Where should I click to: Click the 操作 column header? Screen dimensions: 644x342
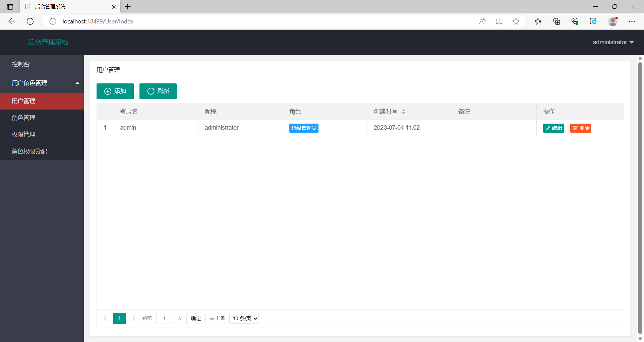pyautogui.click(x=580, y=112)
